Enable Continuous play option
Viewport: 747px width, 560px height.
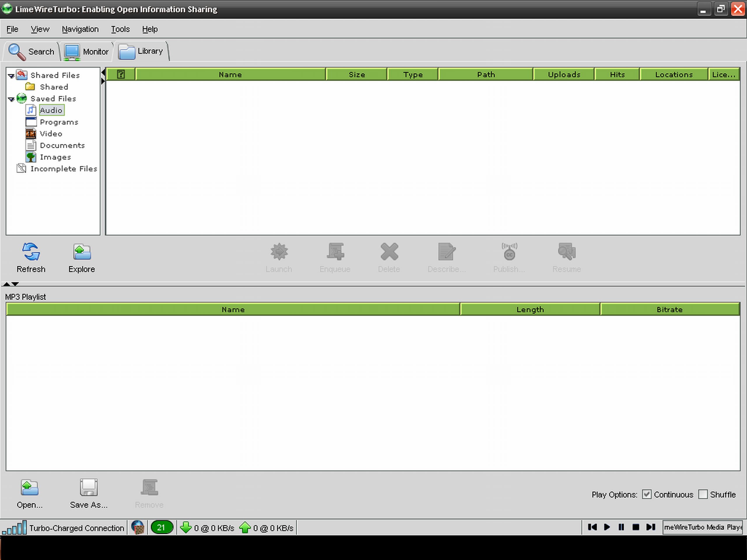[x=647, y=494]
